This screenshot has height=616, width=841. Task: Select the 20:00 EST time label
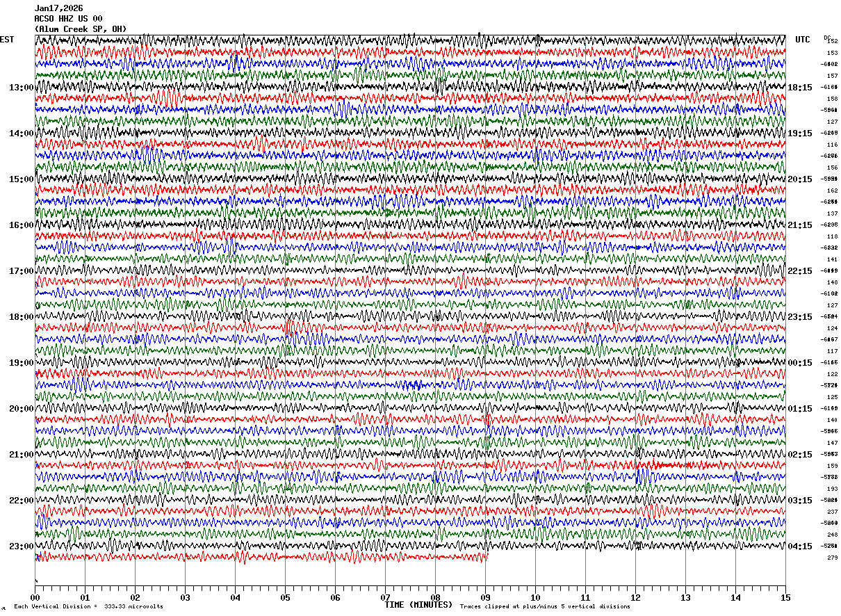(21, 409)
